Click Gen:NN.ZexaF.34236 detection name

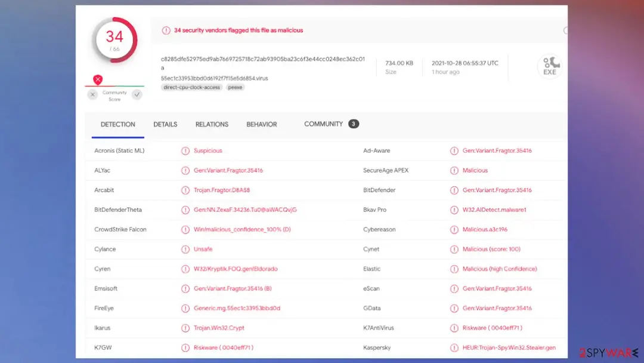pyautogui.click(x=245, y=210)
